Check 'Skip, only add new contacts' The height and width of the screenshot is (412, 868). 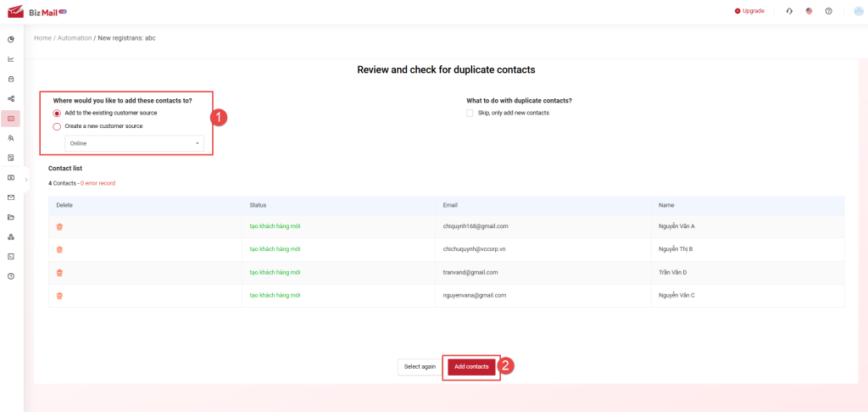pyautogui.click(x=470, y=113)
